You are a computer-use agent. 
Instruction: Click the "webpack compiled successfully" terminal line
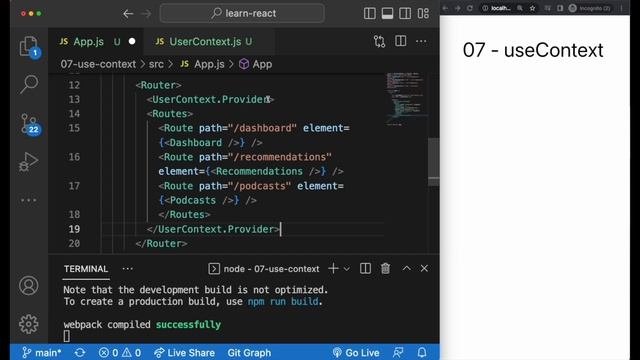coord(142,325)
